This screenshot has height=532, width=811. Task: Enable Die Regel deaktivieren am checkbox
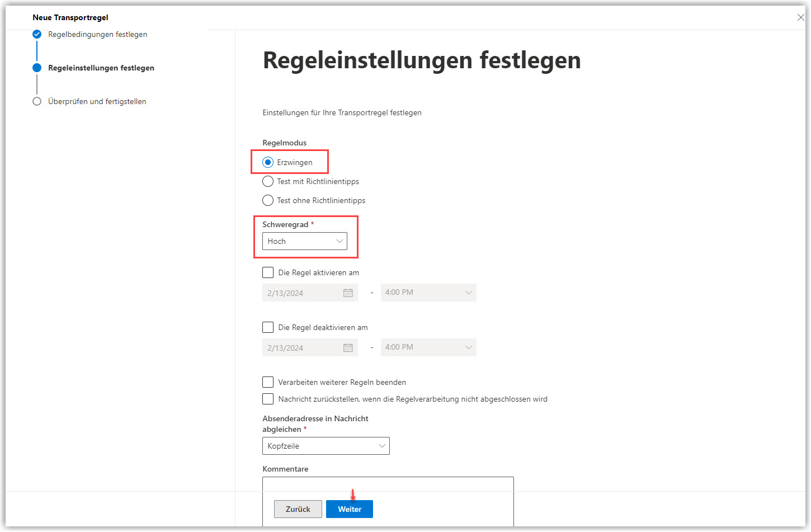(268, 327)
